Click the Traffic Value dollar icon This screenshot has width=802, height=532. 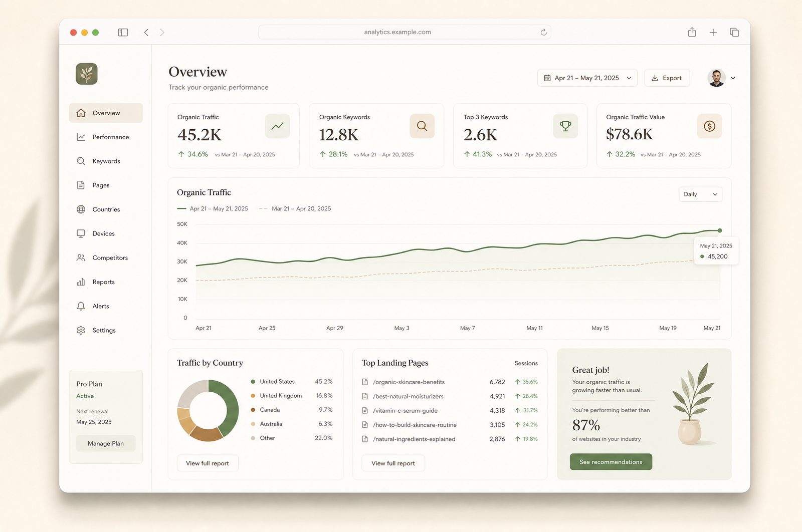pyautogui.click(x=709, y=126)
